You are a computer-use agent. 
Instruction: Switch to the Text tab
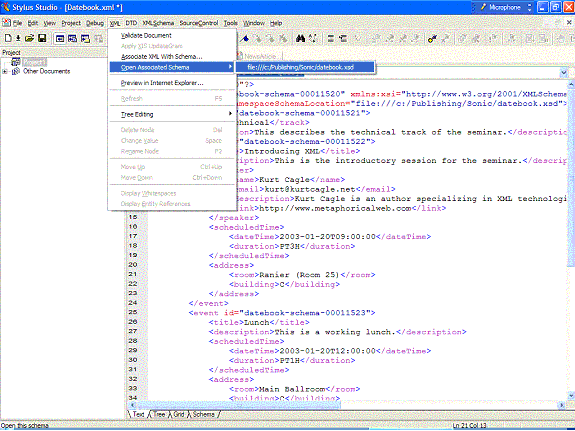point(138,414)
